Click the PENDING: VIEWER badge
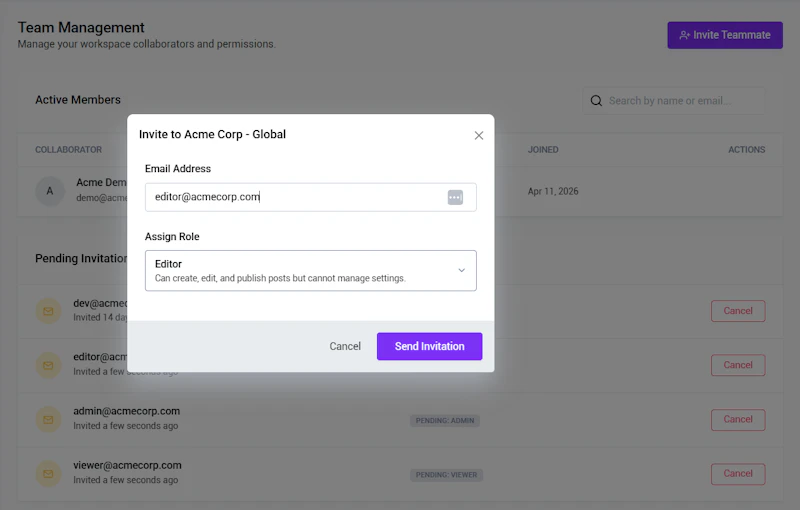Image resolution: width=800 pixels, height=510 pixels. [446, 475]
